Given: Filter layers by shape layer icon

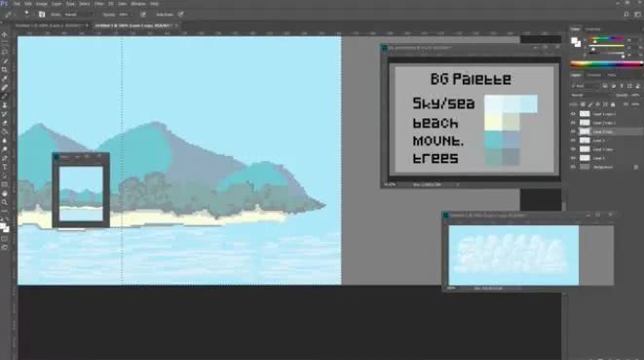Looking at the screenshot, I should pos(629,86).
